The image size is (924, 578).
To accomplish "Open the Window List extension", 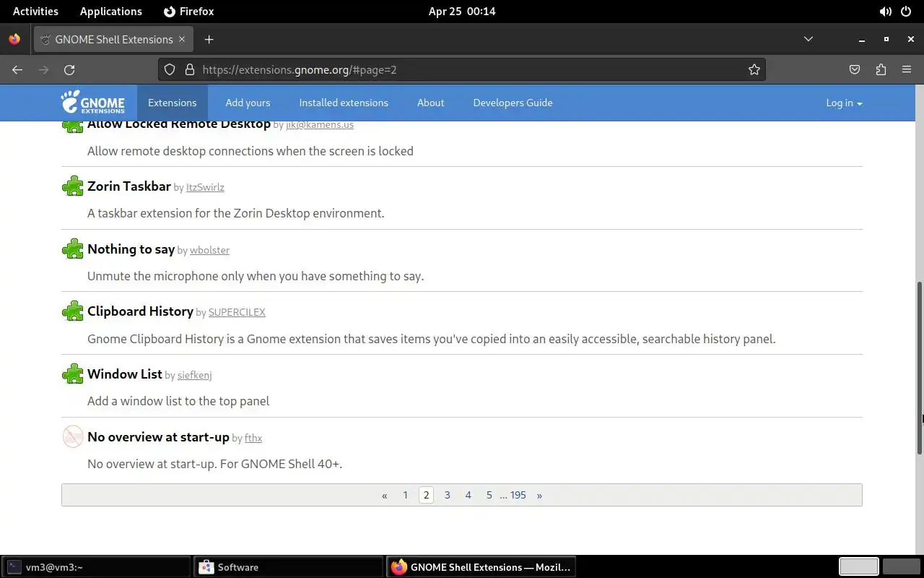I will 124,374.
